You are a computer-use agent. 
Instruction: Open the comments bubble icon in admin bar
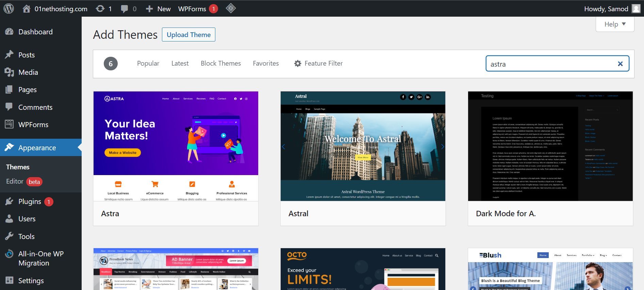pyautogui.click(x=125, y=9)
